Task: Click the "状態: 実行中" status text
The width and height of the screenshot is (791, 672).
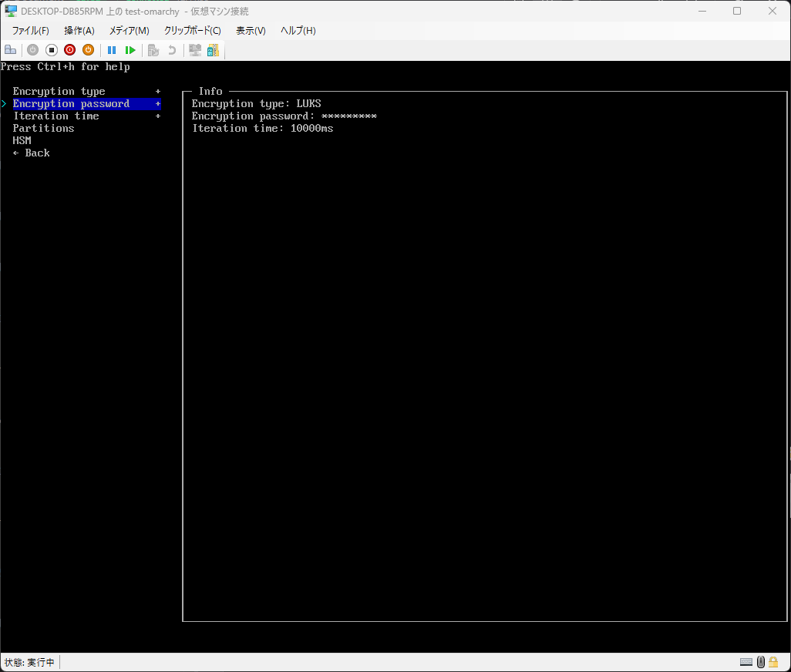Action: click(29, 662)
